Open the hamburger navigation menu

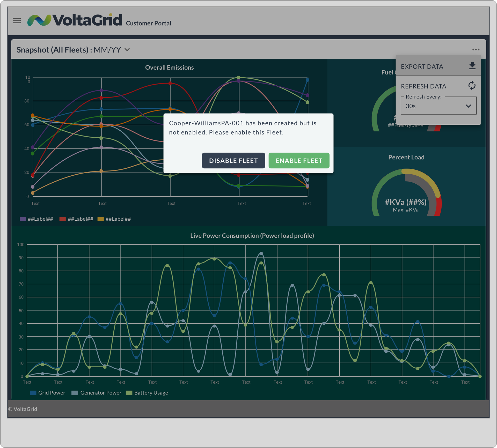tap(17, 21)
